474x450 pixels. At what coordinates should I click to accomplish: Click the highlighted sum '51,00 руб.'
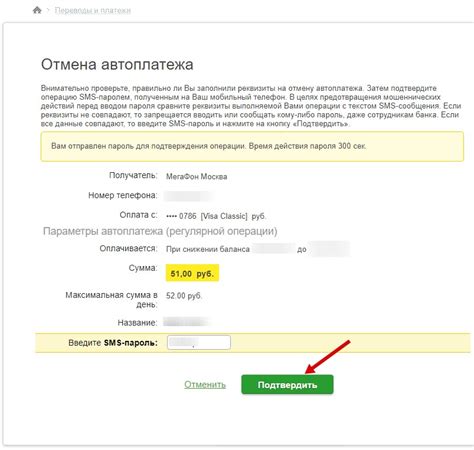[192, 273]
